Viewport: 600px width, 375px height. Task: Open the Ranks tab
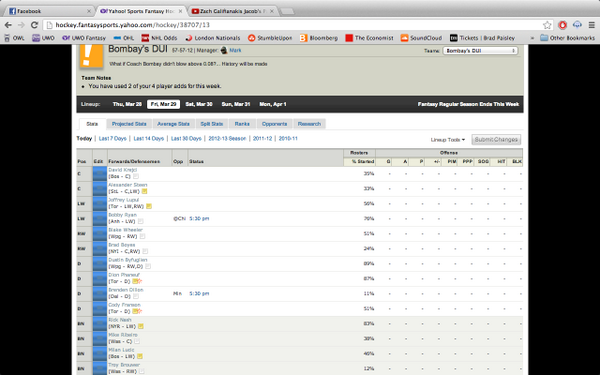coord(242,124)
